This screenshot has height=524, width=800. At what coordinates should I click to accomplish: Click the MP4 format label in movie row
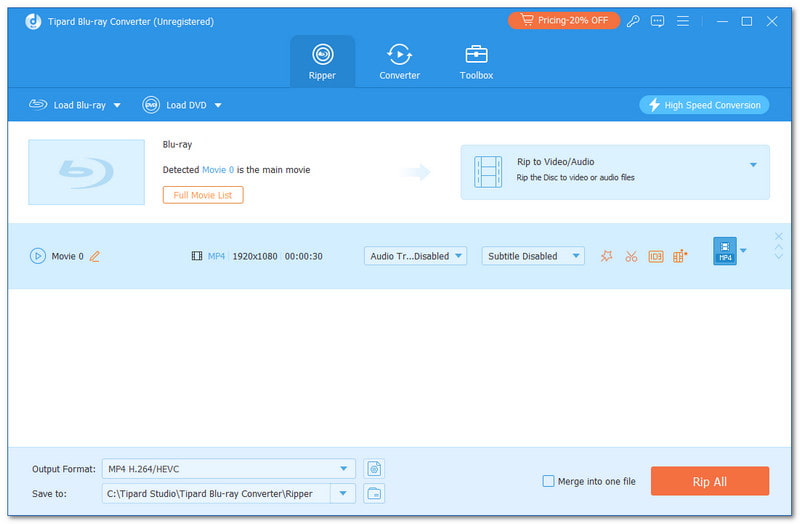pyautogui.click(x=216, y=256)
